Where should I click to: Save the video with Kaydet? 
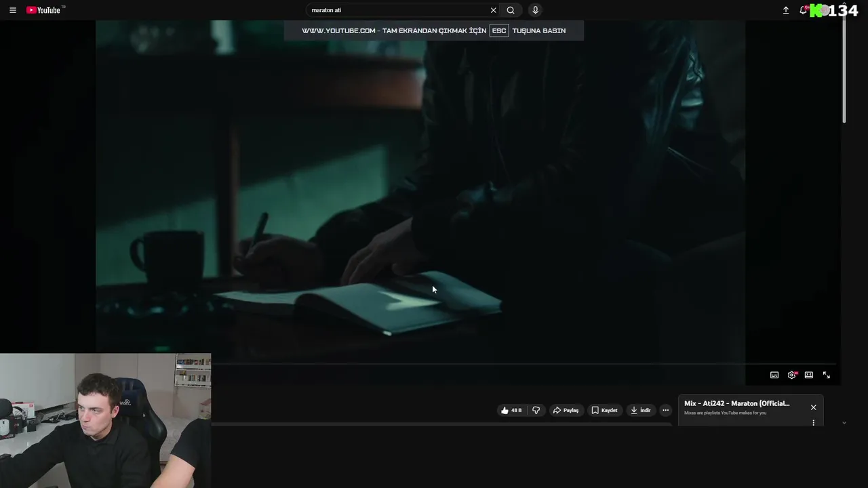tap(604, 410)
